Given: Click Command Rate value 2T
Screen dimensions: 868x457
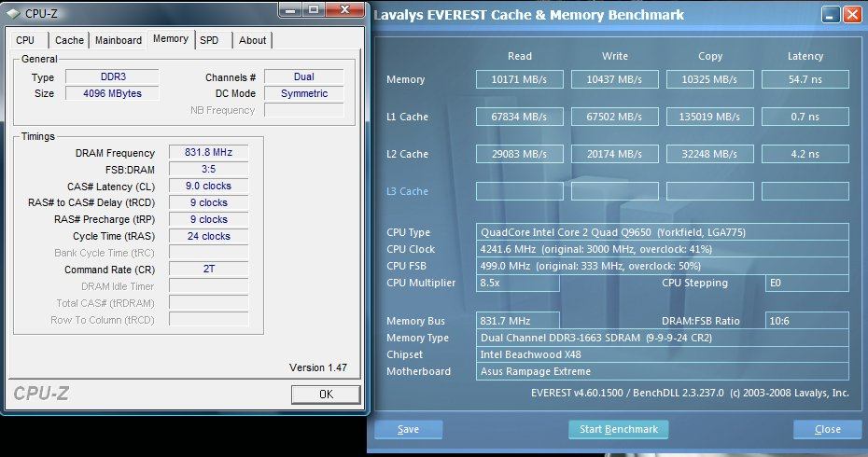Looking at the screenshot, I should tap(209, 270).
